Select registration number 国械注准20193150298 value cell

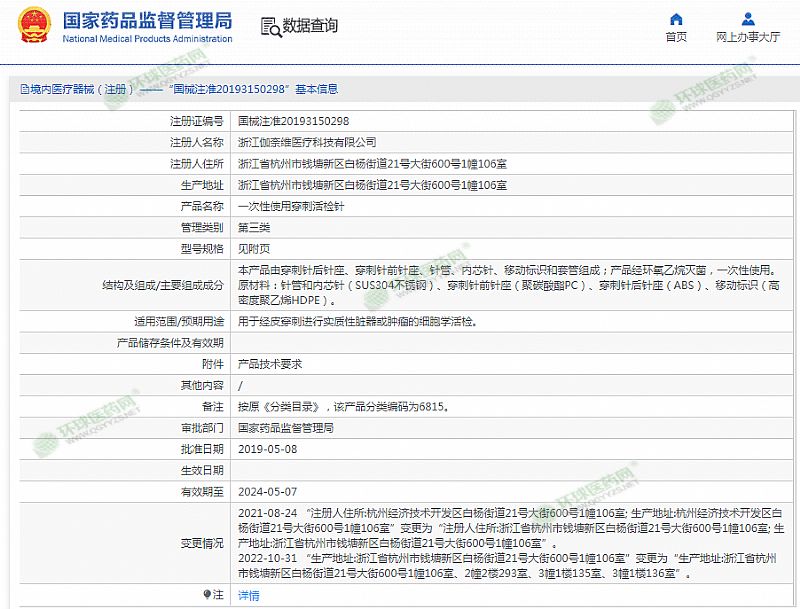pyautogui.click(x=293, y=120)
